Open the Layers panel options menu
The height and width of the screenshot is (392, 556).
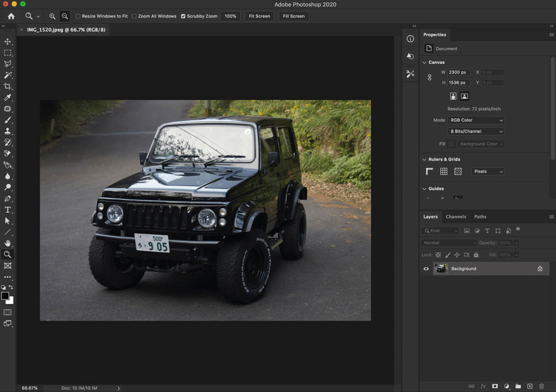pyautogui.click(x=552, y=217)
